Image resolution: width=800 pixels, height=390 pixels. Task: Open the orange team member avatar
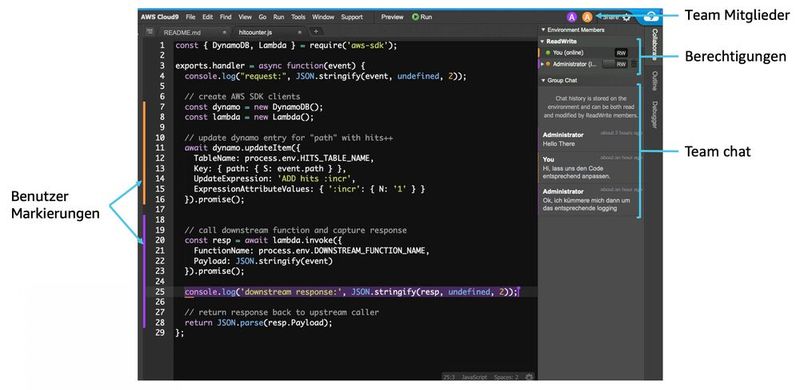(x=587, y=17)
